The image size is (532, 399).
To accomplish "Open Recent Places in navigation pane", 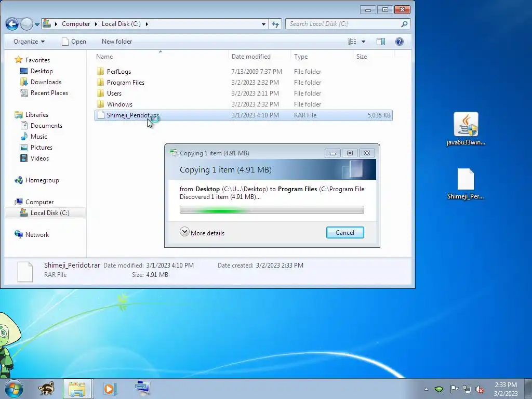I will point(44,92).
